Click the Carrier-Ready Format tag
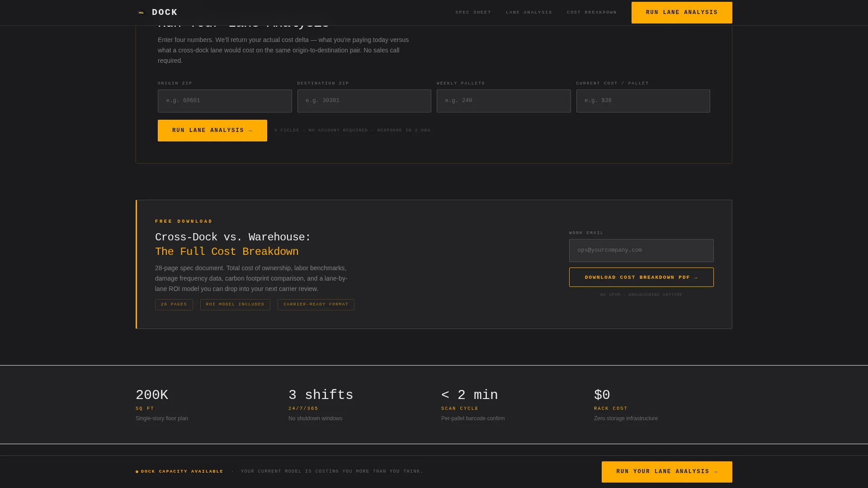The height and width of the screenshot is (488, 868). coord(316,305)
